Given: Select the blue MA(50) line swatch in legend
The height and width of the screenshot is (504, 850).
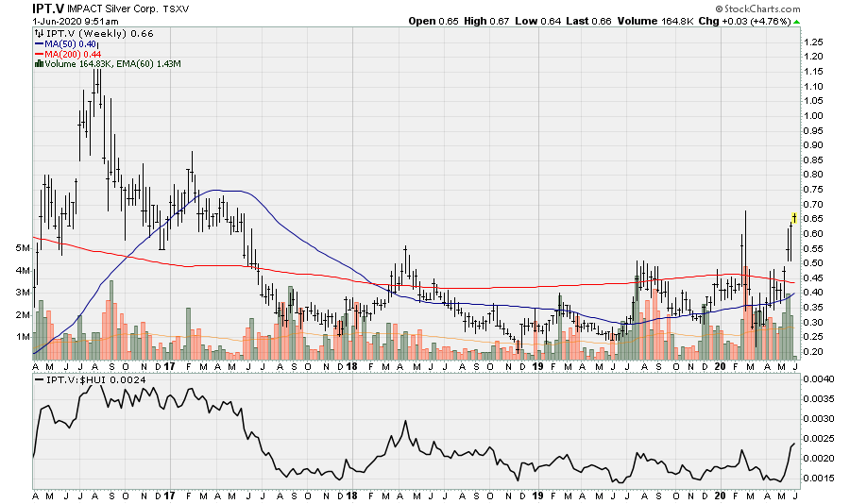Looking at the screenshot, I should click(39, 44).
